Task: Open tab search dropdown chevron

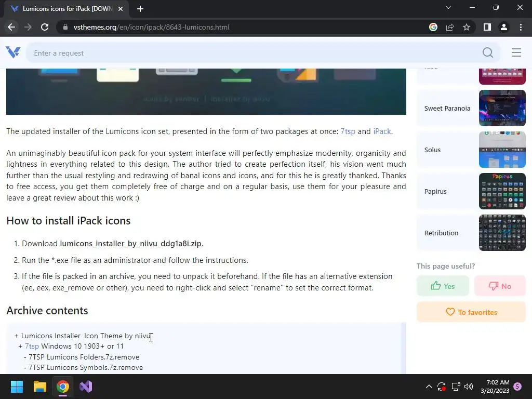Action: point(448,7)
